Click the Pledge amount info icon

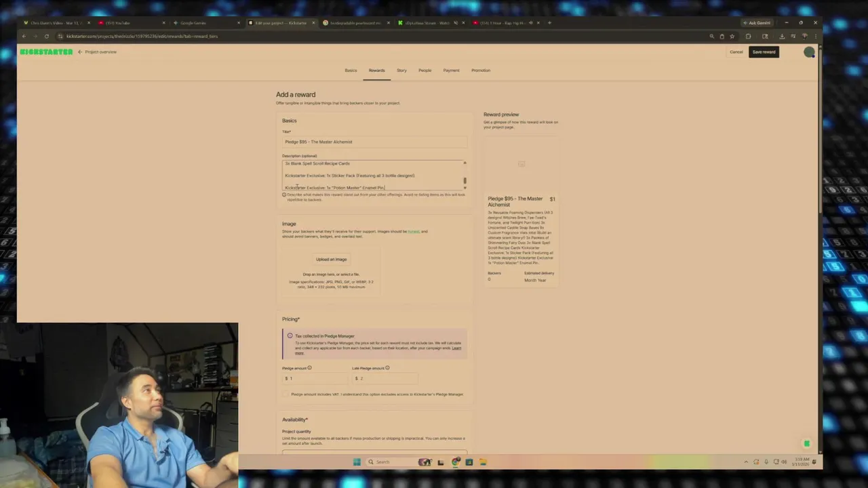point(309,368)
